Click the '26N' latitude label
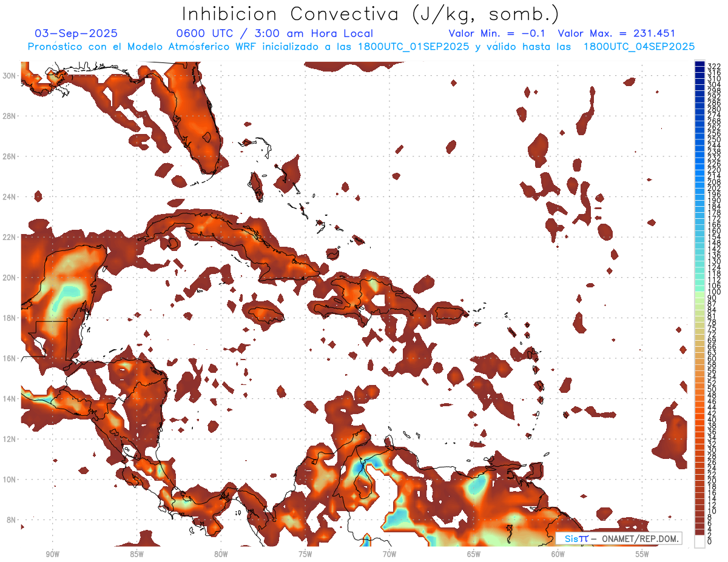728x562 pixels. pyautogui.click(x=8, y=156)
